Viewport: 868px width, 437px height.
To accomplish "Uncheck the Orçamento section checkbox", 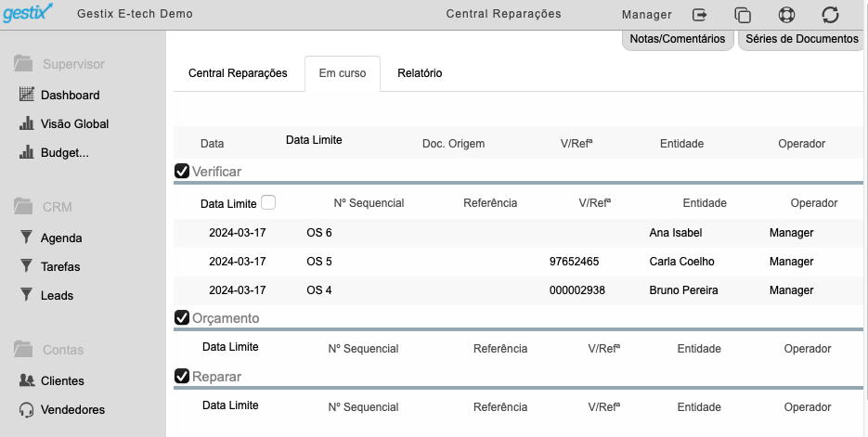I will (x=182, y=317).
